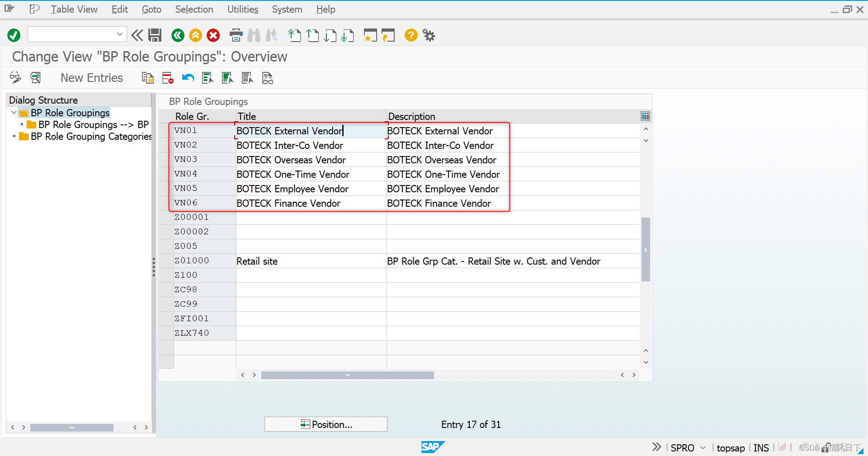Open the System menu
868x456 pixels.
(287, 9)
